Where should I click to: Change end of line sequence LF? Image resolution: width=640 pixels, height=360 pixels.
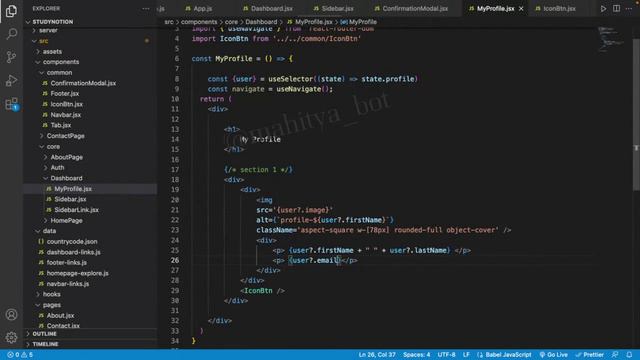point(466,355)
